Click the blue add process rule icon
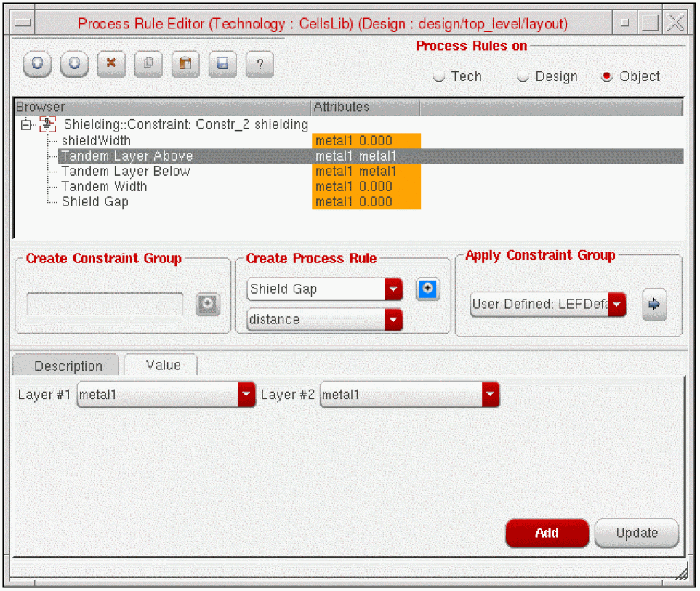700x591 pixels. [x=427, y=289]
